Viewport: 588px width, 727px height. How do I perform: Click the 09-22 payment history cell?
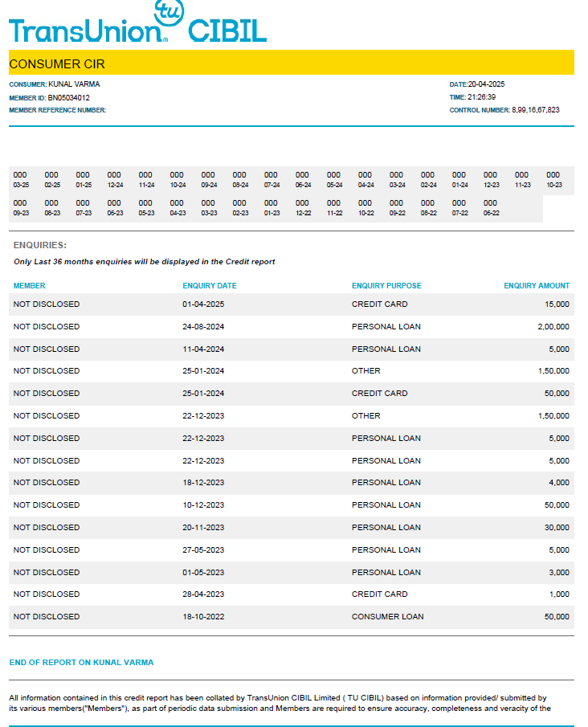coord(397,208)
